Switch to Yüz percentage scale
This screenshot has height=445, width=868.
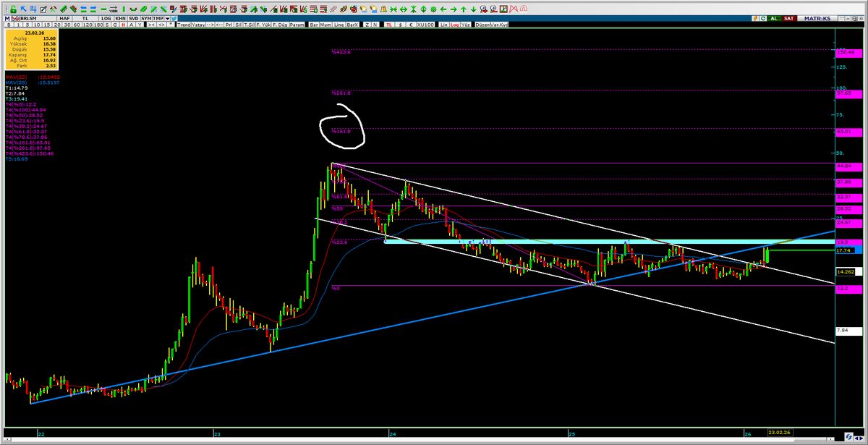pyautogui.click(x=465, y=24)
